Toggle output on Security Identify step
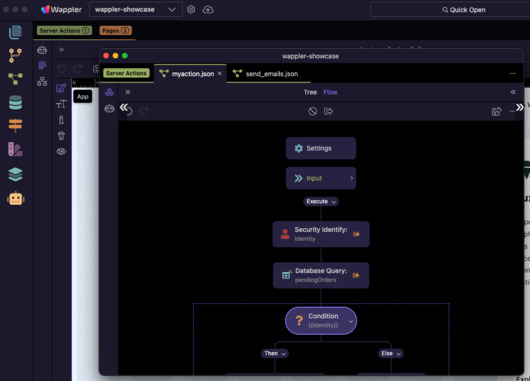This screenshot has height=381, width=530. (x=356, y=234)
